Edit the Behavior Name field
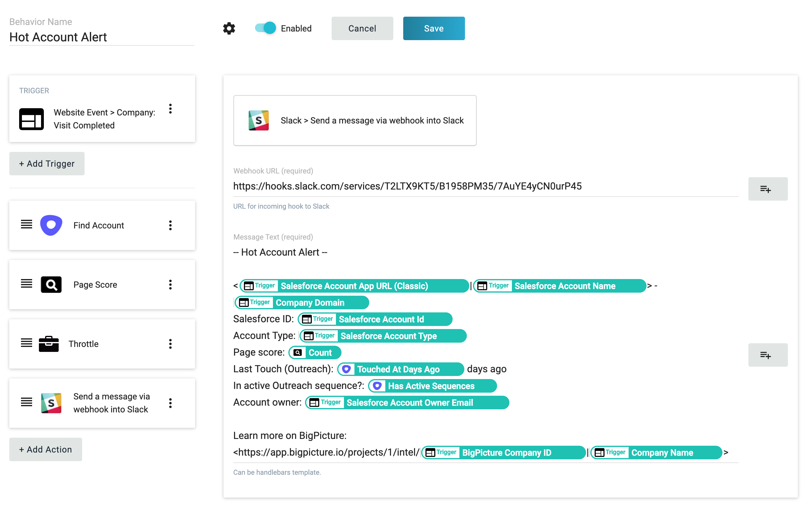Viewport: 812px width, 505px height. point(102,37)
